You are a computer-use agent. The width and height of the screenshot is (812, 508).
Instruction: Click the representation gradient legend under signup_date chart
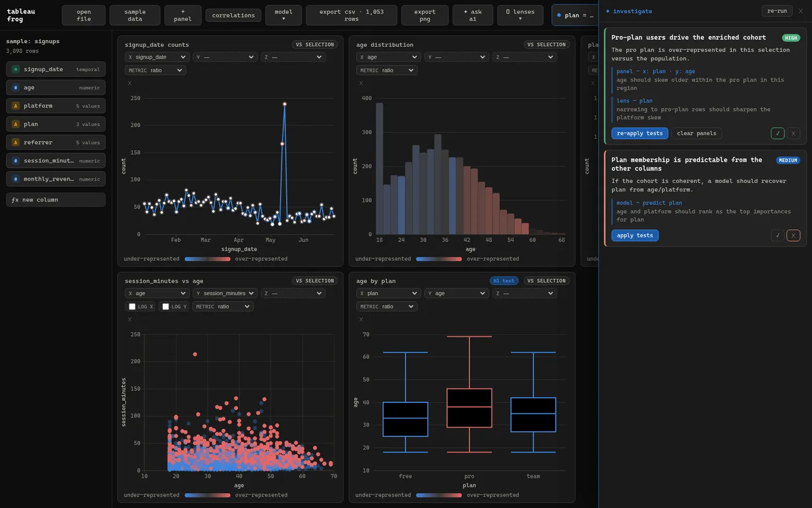coord(208,259)
